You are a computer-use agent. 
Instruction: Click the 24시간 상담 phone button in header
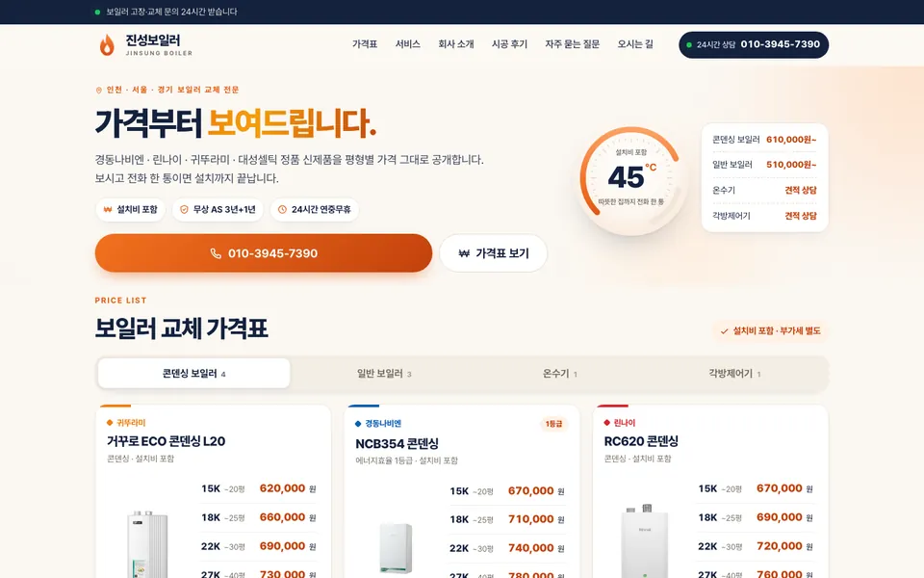754,45
